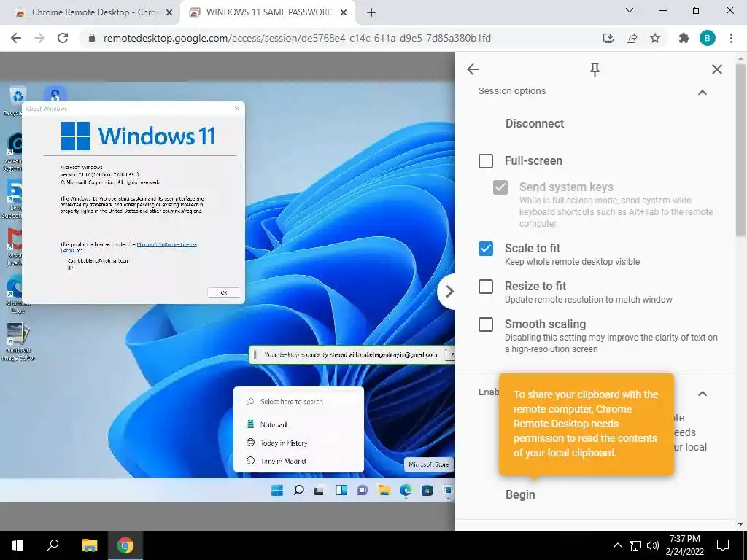Screen dimensions: 747x560
Task: Bookmark this page with the star
Action: (x=655, y=38)
